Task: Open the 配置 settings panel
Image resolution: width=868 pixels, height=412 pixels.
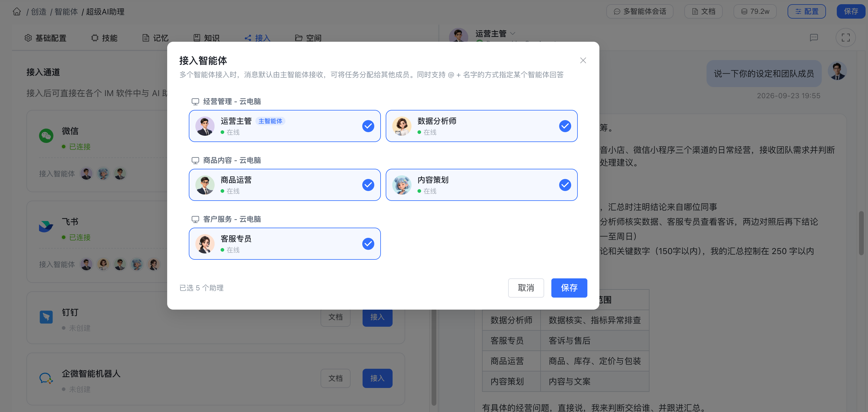Action: [806, 11]
